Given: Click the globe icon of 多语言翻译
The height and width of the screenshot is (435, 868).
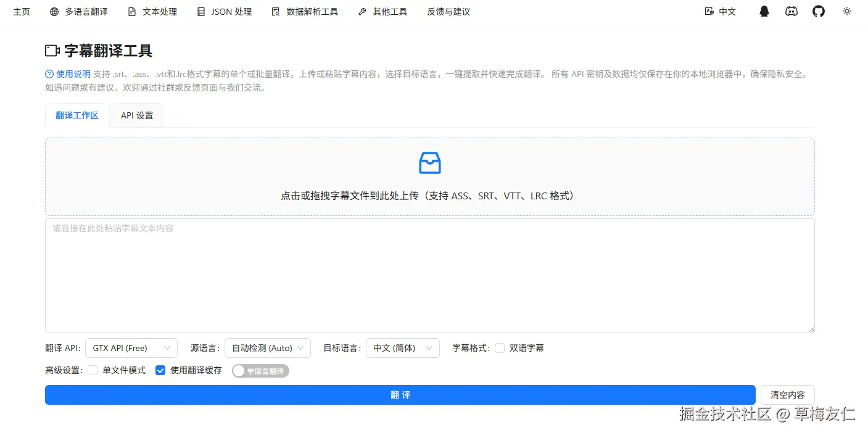Looking at the screenshot, I should pos(54,12).
